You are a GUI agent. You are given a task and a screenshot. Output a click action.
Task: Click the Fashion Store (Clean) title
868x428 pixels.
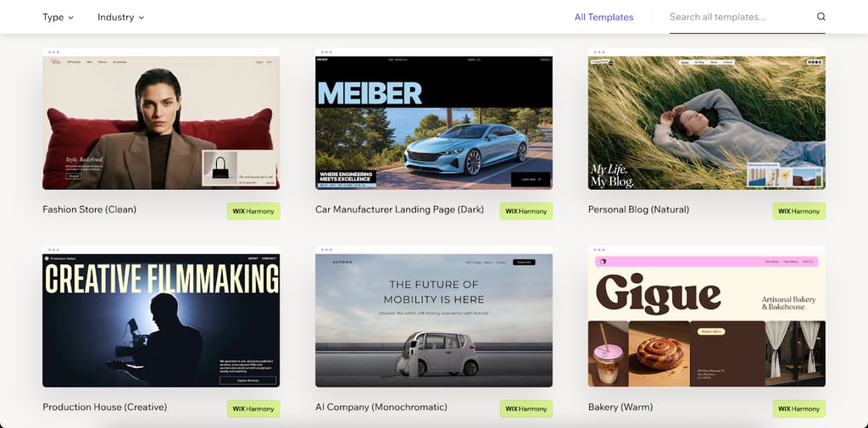pos(89,209)
